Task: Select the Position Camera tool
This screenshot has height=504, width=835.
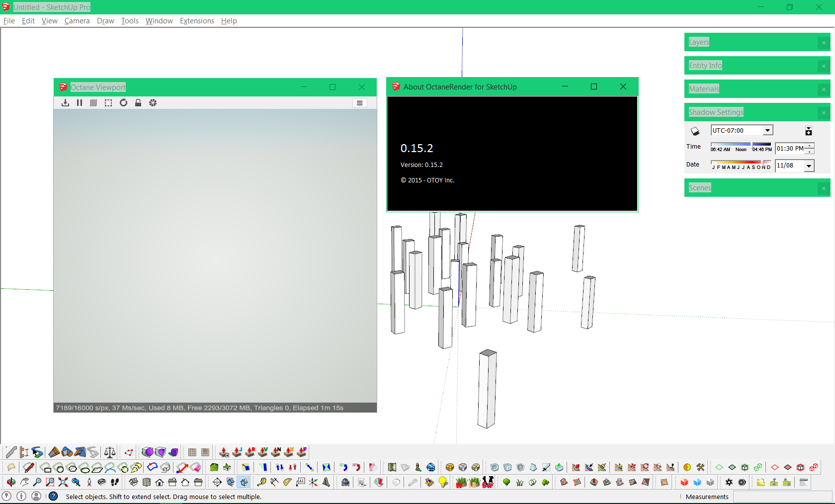Action: [x=89, y=482]
